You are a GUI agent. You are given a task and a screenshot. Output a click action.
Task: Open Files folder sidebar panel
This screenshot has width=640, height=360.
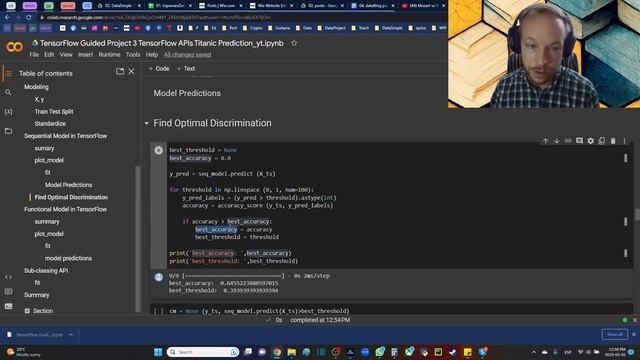tap(8, 131)
